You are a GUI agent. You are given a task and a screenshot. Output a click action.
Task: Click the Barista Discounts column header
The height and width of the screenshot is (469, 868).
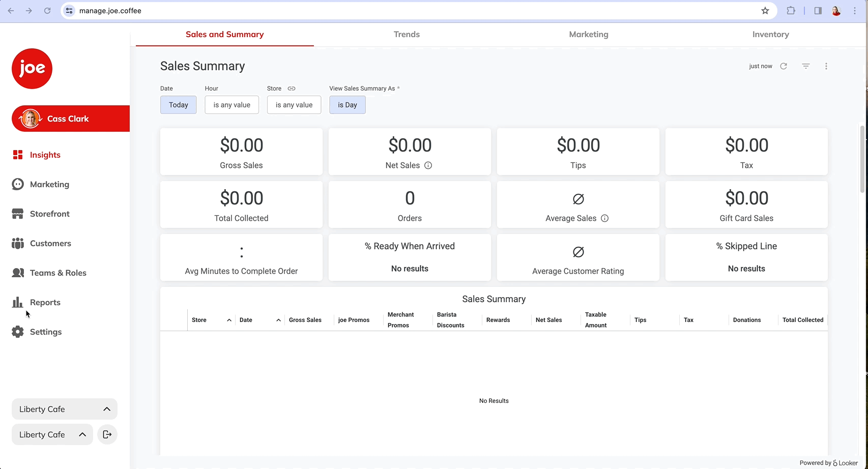pos(451,320)
